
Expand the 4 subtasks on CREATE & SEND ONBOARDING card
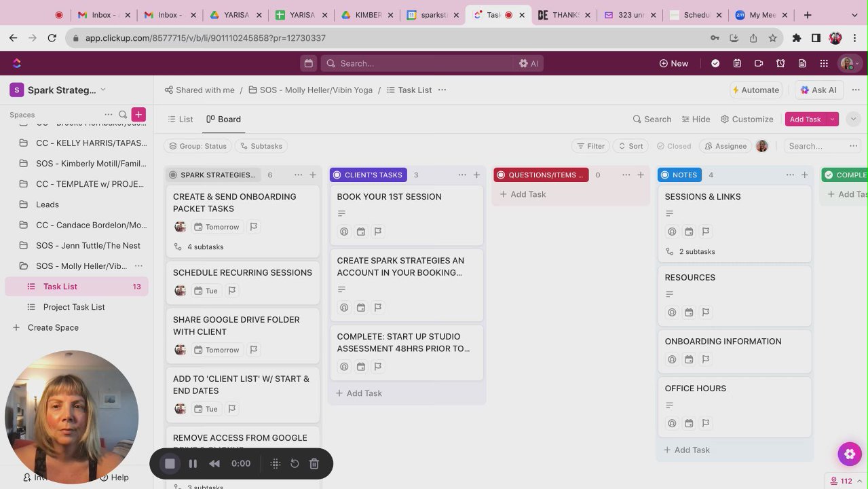pos(199,247)
